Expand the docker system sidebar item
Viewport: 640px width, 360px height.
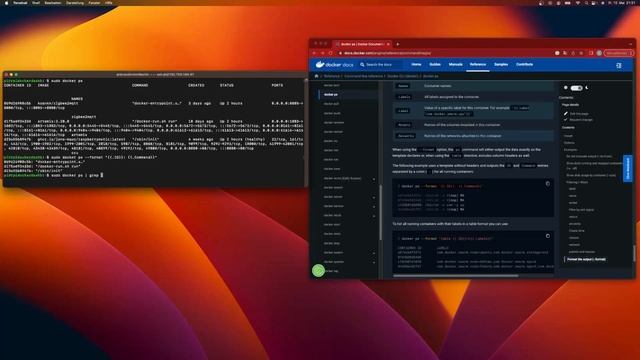[374, 262]
